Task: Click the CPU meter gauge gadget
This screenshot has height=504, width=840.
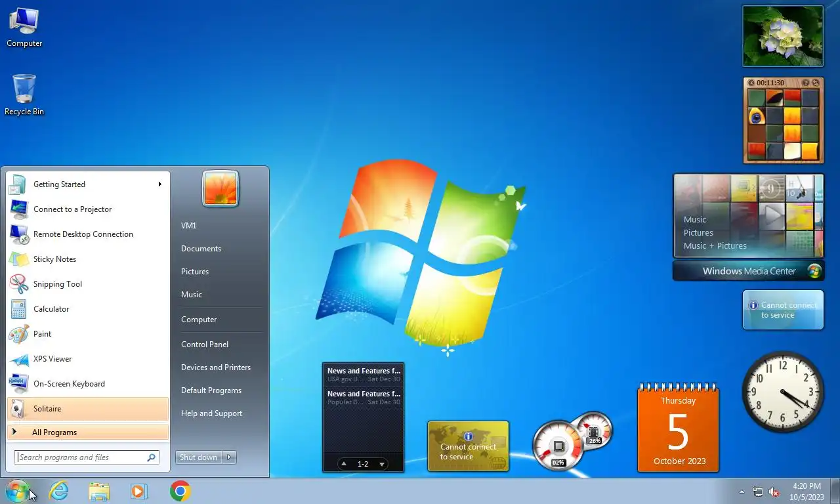Action: pyautogui.click(x=558, y=446)
